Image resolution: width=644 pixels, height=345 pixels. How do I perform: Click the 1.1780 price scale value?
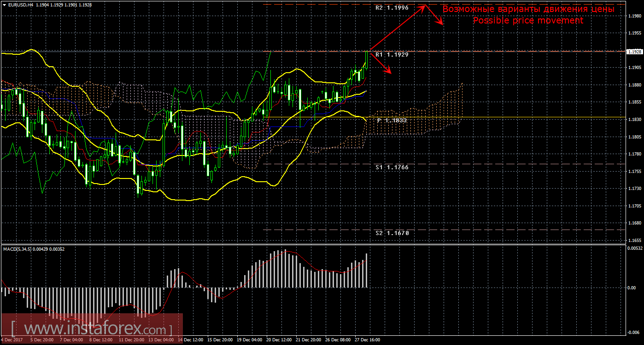(x=634, y=154)
